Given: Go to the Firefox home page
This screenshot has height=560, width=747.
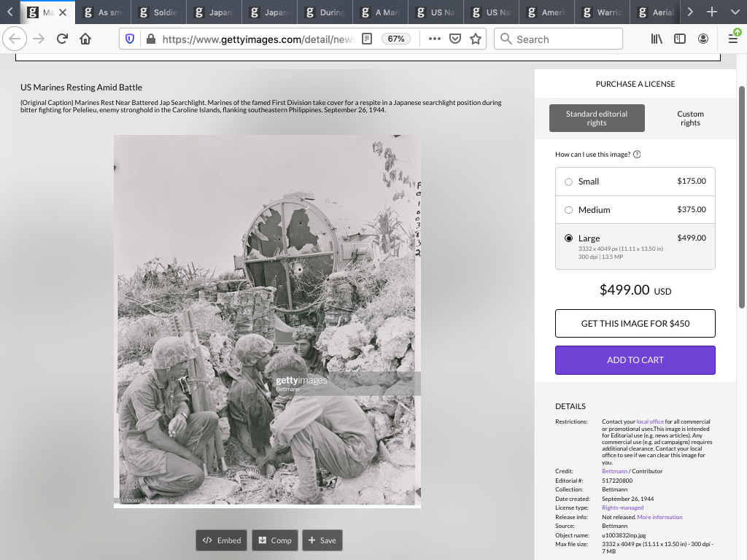Looking at the screenshot, I should click(x=85, y=39).
